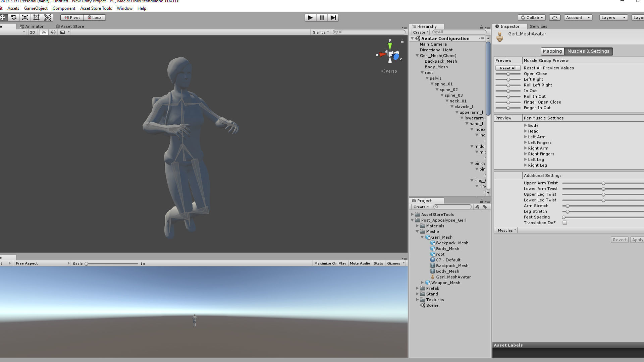Toggle Persp projection label
The width and height of the screenshot is (644, 362).
tap(389, 71)
